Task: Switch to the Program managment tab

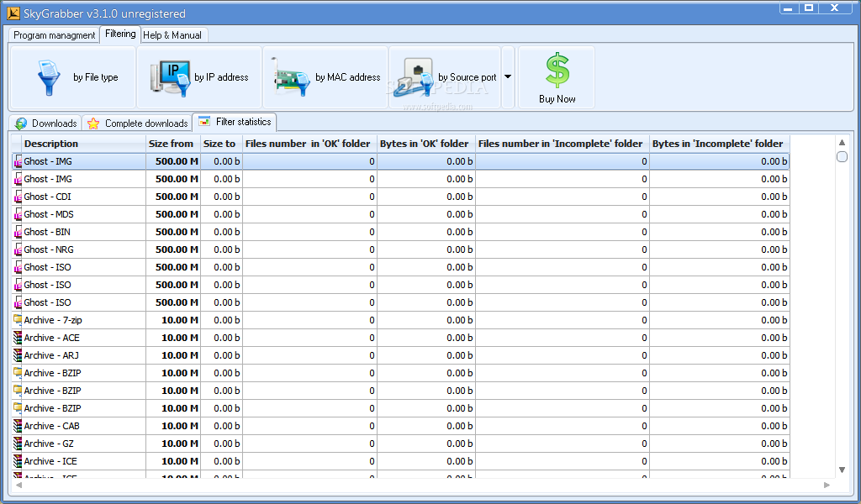Action: 54,35
